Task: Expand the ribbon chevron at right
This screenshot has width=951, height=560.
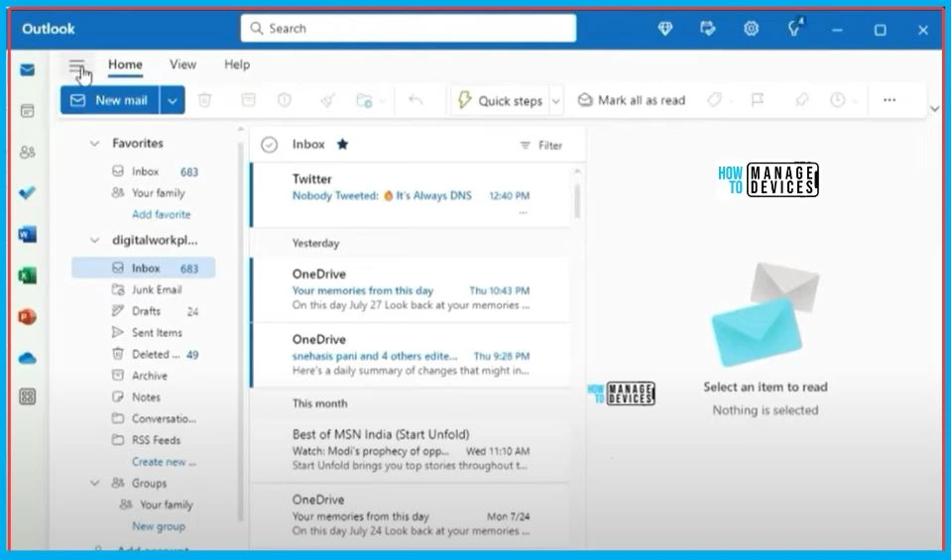Action: [934, 109]
